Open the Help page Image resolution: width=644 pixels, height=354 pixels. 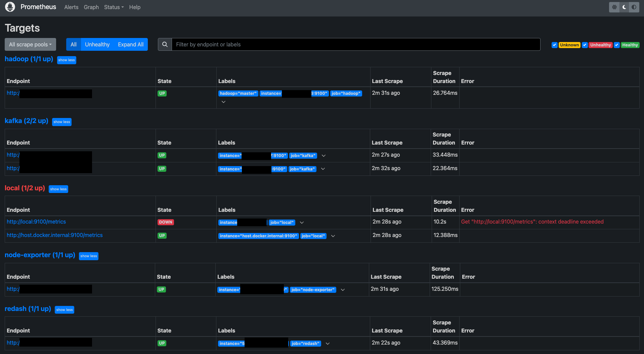[x=135, y=7]
